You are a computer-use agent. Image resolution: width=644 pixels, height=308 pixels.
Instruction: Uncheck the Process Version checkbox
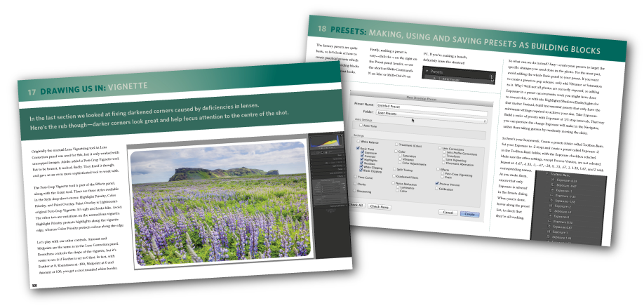tap(436, 183)
